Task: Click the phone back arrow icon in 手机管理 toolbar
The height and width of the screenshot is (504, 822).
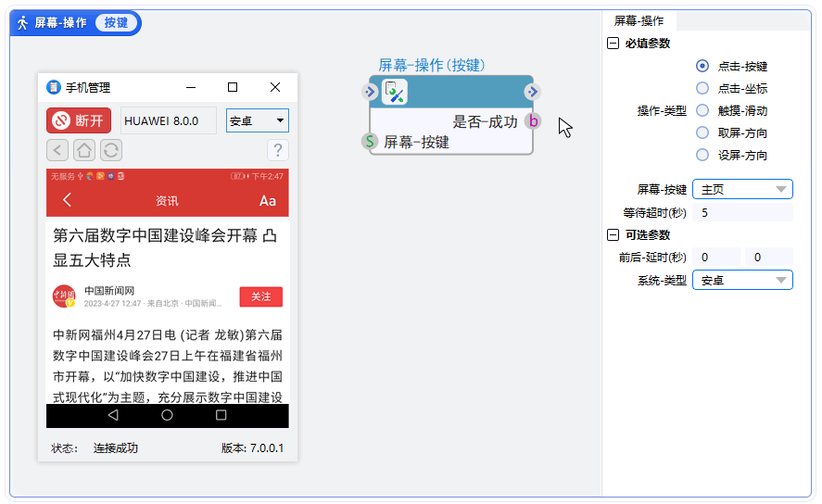Action: 57,150
